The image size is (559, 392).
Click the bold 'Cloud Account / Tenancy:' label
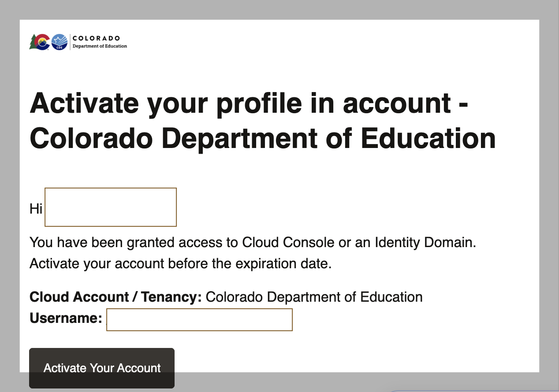pos(116,297)
